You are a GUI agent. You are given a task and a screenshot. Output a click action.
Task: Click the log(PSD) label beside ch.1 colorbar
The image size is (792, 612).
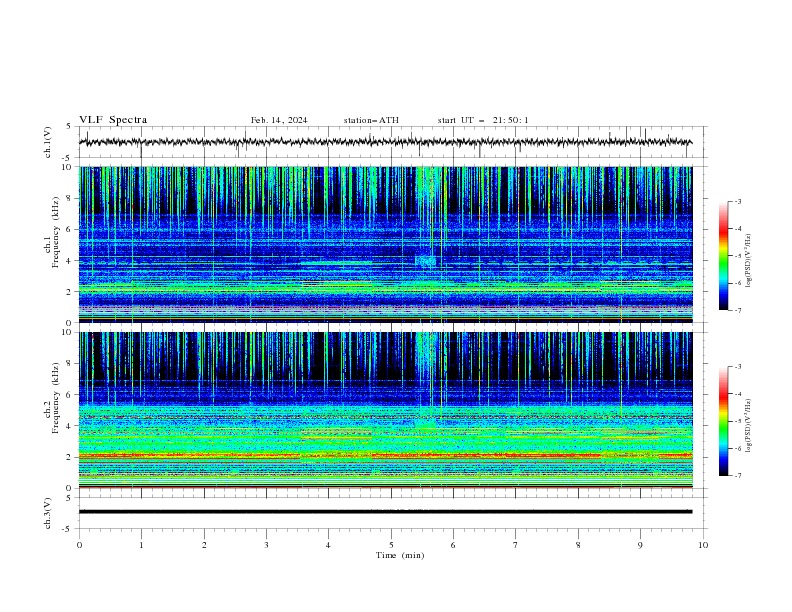748,261
